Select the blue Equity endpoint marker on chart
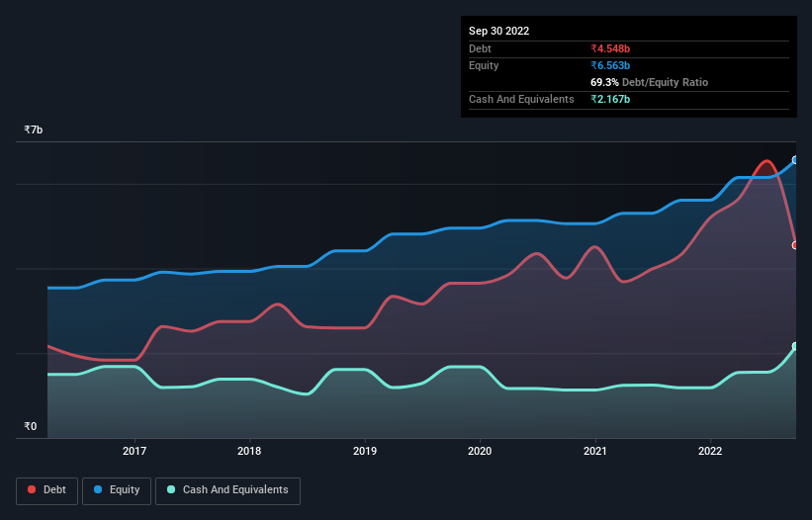The height and width of the screenshot is (520, 812). tap(795, 160)
